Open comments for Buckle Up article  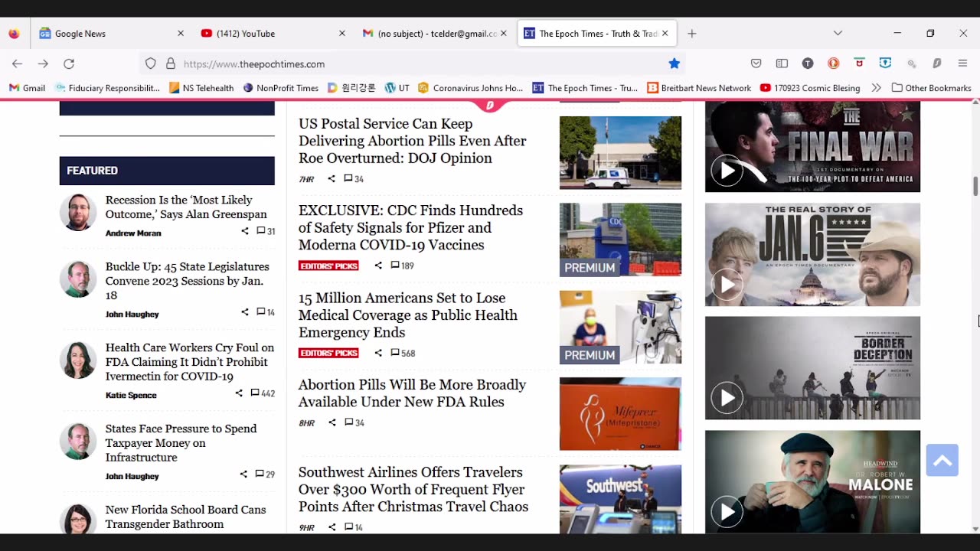tap(266, 312)
